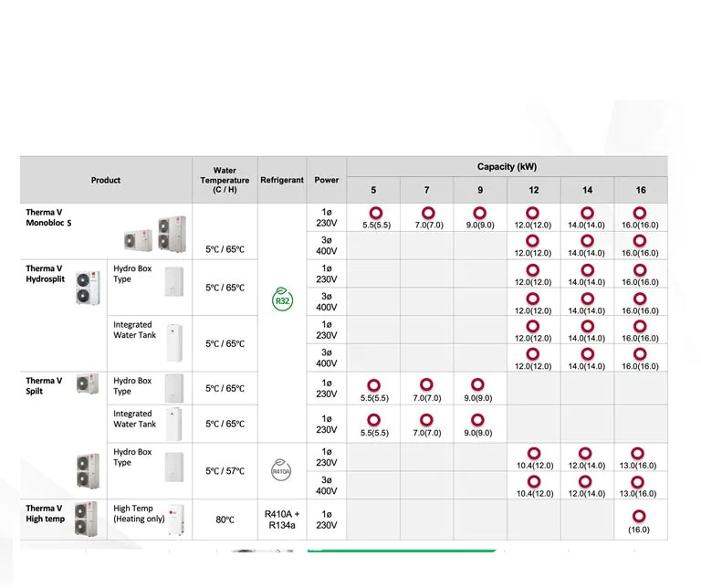
Task: Click the gray R410A refrigerant icon
Action: click(x=282, y=469)
